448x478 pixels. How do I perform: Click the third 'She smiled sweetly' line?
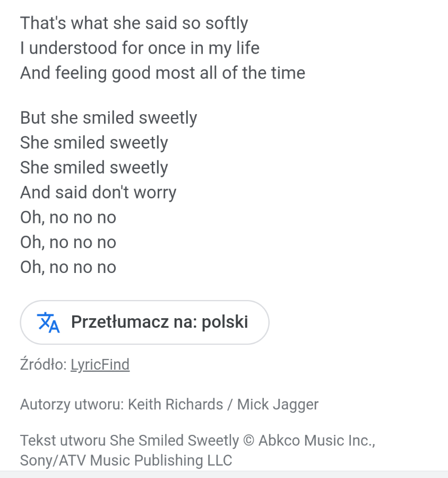click(x=94, y=168)
